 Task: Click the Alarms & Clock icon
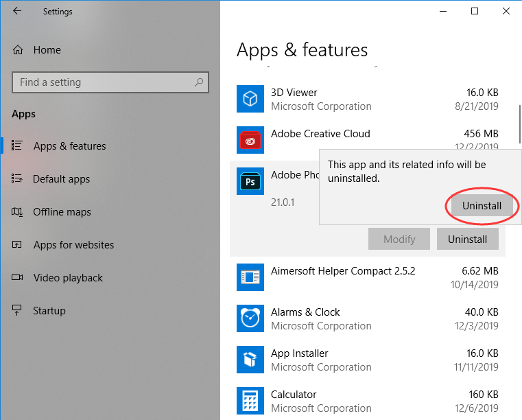pyautogui.click(x=250, y=318)
